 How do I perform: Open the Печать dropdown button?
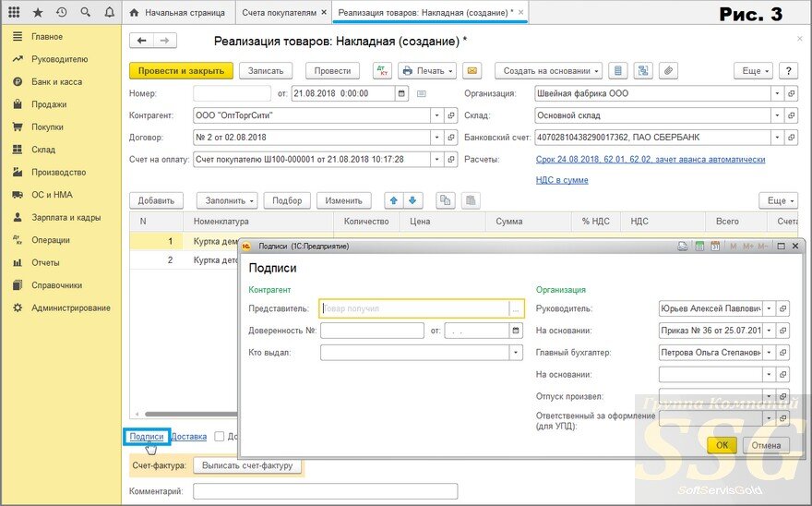(x=427, y=71)
